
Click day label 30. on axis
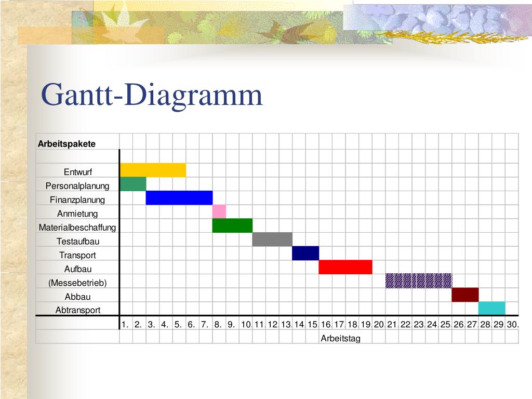coord(513,325)
